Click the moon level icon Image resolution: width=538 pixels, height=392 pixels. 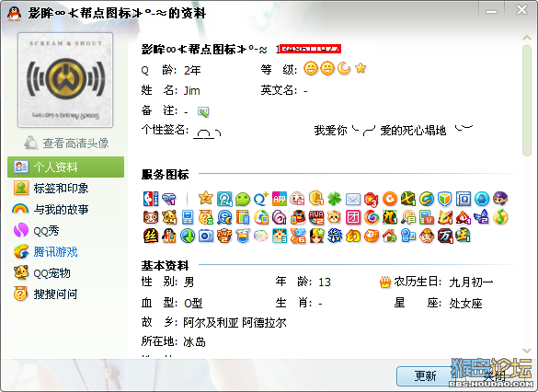[343, 68]
